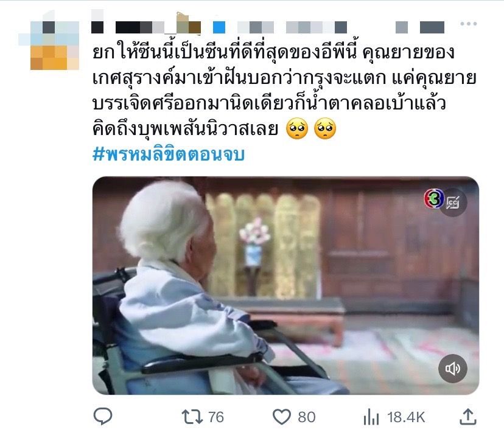Like the tweet with heart icon

[x=282, y=417]
